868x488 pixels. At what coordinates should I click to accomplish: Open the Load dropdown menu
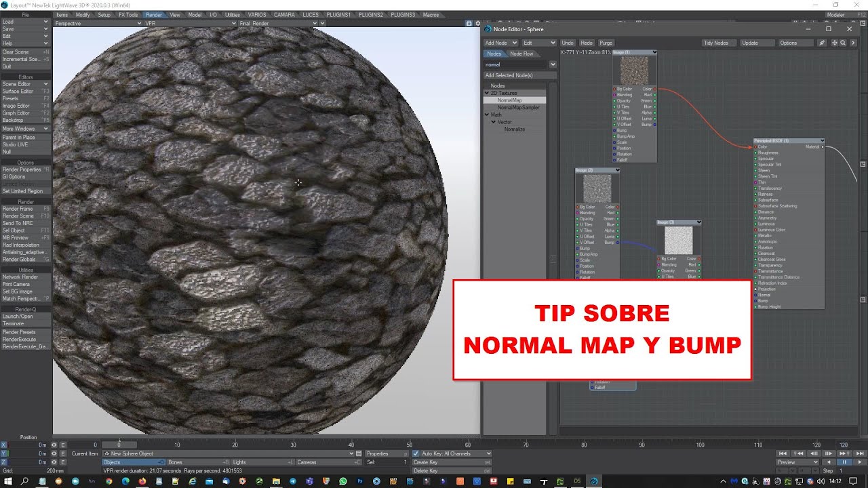[25, 22]
